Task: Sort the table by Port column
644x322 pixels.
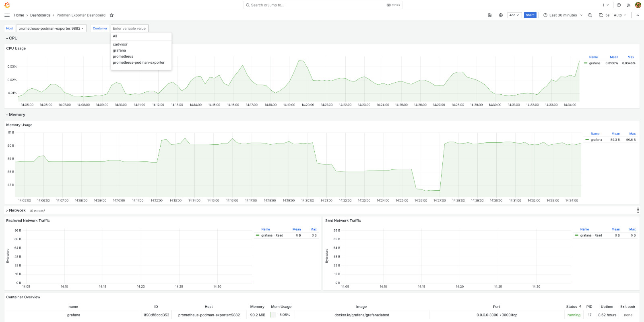Action: point(497,307)
